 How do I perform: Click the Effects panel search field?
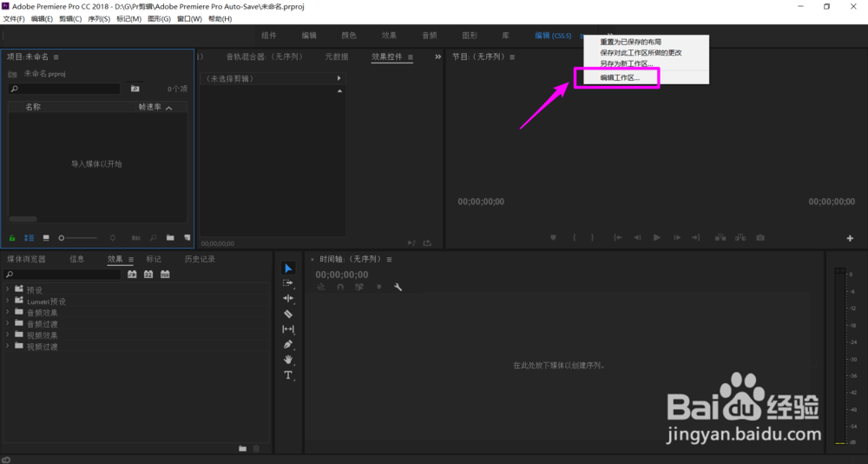[62, 275]
